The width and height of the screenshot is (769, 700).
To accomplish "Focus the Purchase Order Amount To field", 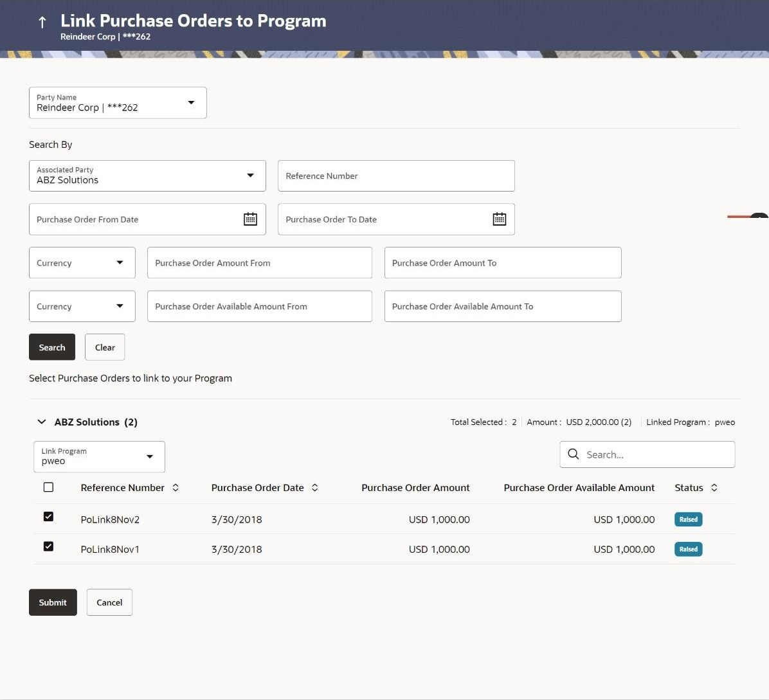I will 503,263.
